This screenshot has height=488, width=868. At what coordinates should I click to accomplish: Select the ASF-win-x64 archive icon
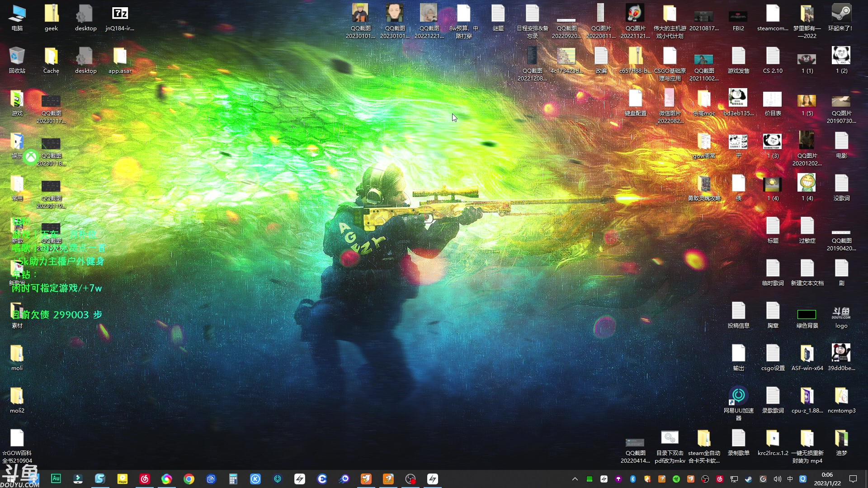[x=807, y=357]
